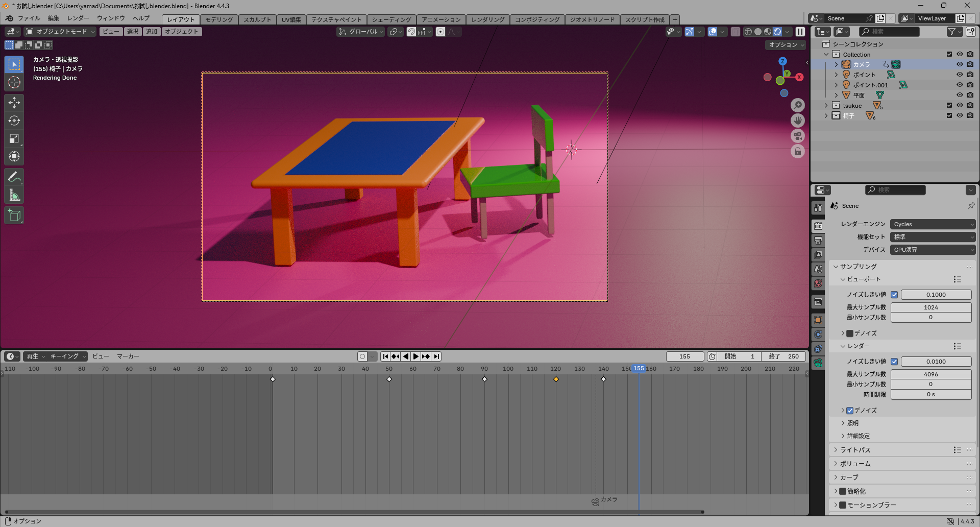Toggle render noise threshold checkbox

[894, 362]
